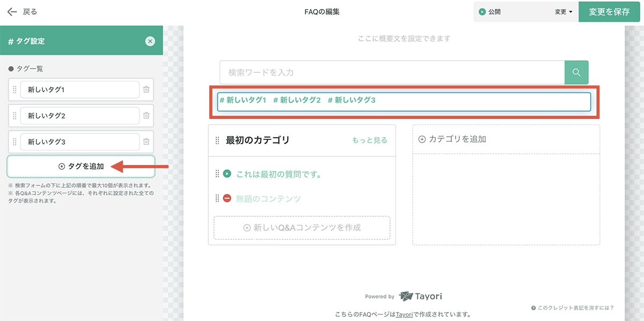Grab the drag handle of 新しいタグ1
The width and height of the screenshot is (644, 321).
[14, 89]
